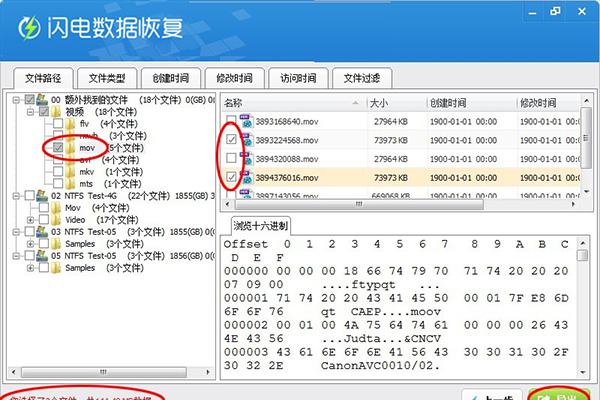Screen dimensions: 600x400
Task: Check the mts folder checkbox
Action: (58, 184)
